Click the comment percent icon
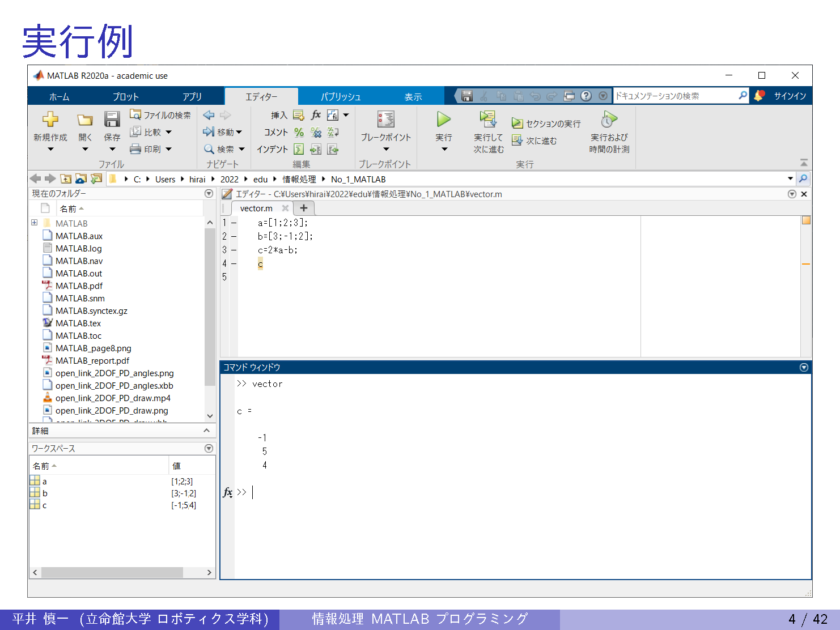Viewport: 840px width, 630px height. [x=299, y=133]
